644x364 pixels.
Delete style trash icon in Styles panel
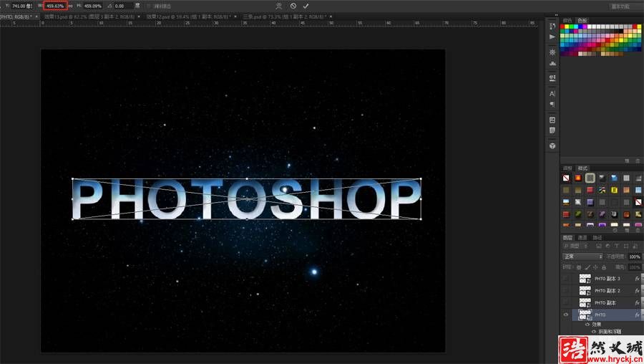click(638, 231)
